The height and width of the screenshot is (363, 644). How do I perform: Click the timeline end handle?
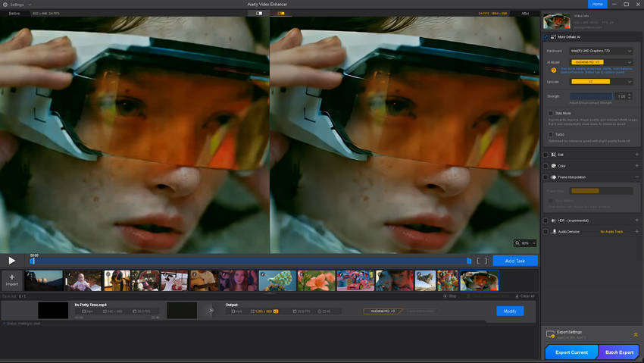[469, 261]
